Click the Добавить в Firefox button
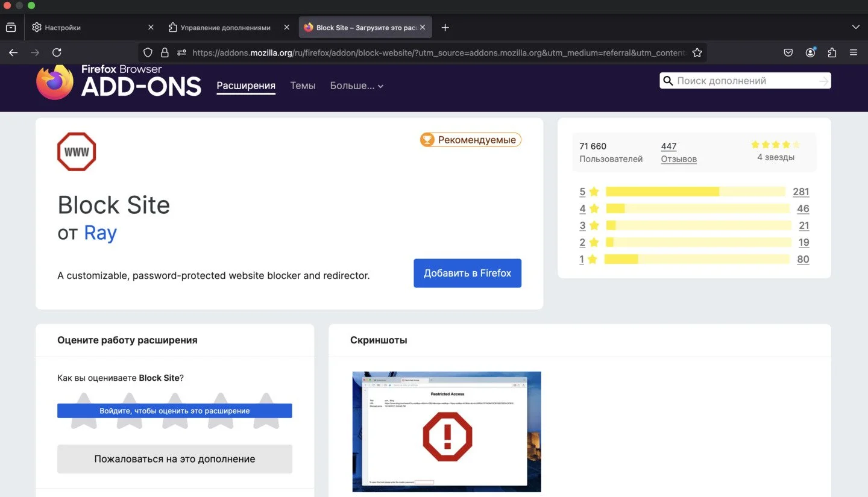This screenshot has width=868, height=497. [x=467, y=273]
